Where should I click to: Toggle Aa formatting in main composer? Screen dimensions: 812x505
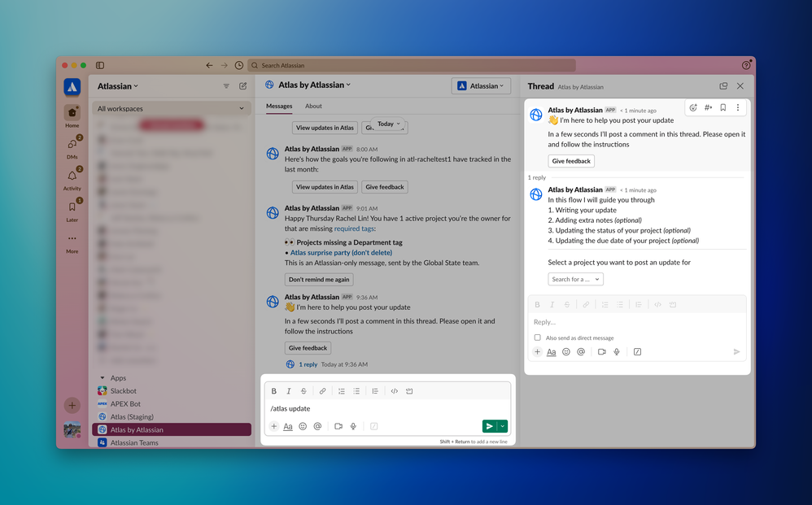288,426
